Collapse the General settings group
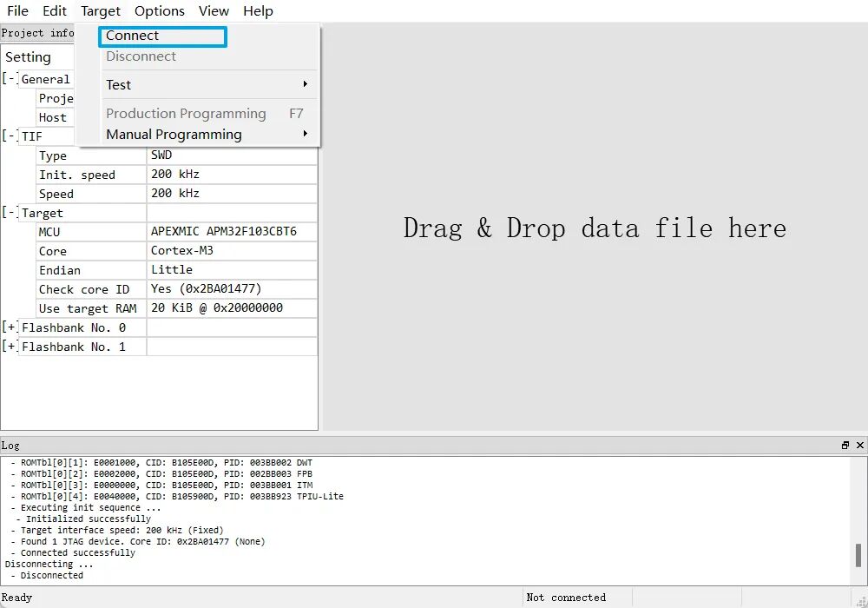The image size is (868, 608). pyautogui.click(x=10, y=79)
